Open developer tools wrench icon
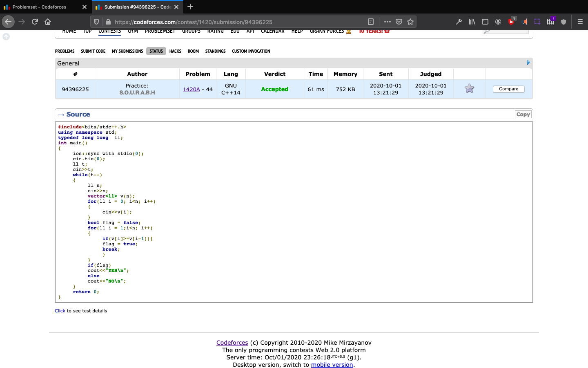The image size is (588, 368). click(x=459, y=22)
